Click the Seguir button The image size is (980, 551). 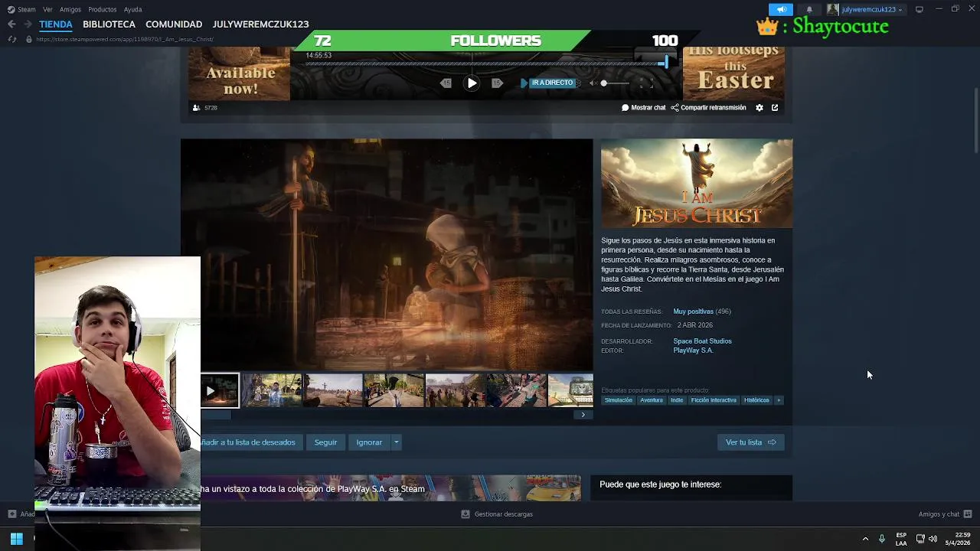click(x=325, y=442)
